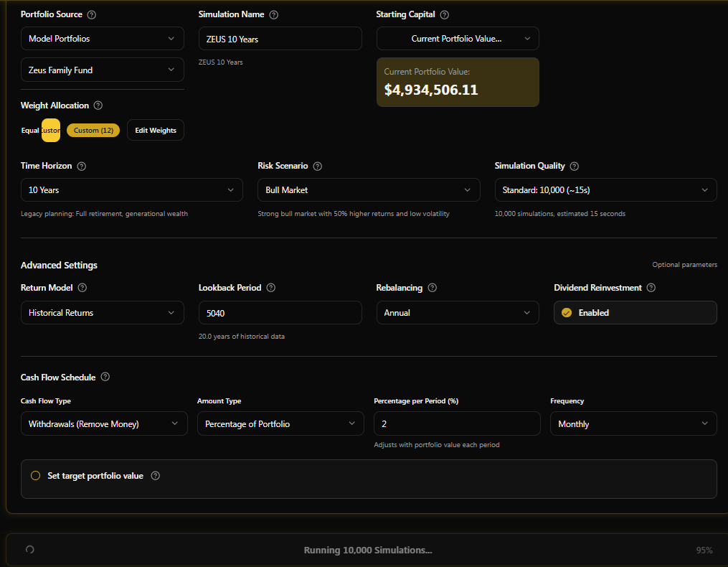This screenshot has width=728, height=567.
Task: Click the Edit Weights button
Action: tap(156, 130)
